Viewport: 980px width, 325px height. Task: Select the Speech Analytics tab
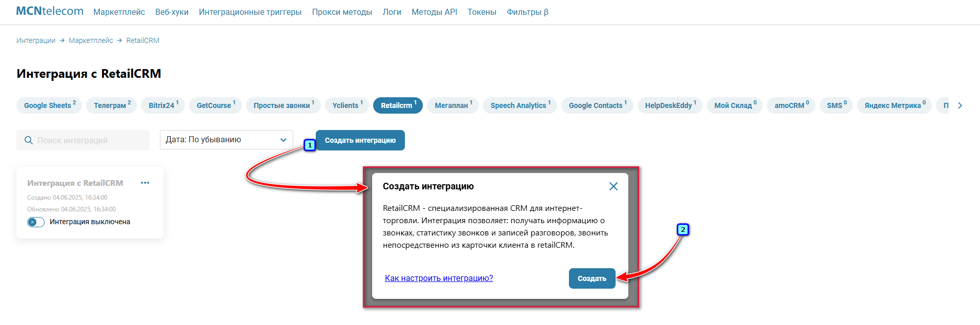click(520, 105)
